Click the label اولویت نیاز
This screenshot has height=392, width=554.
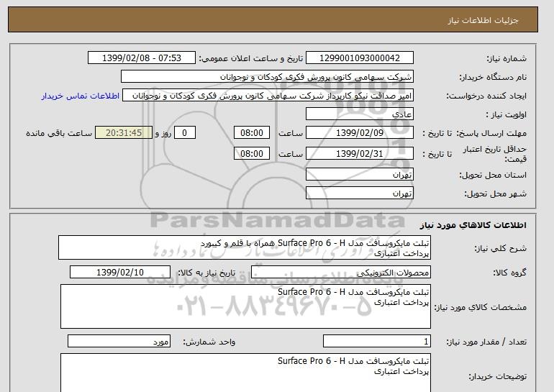point(507,114)
